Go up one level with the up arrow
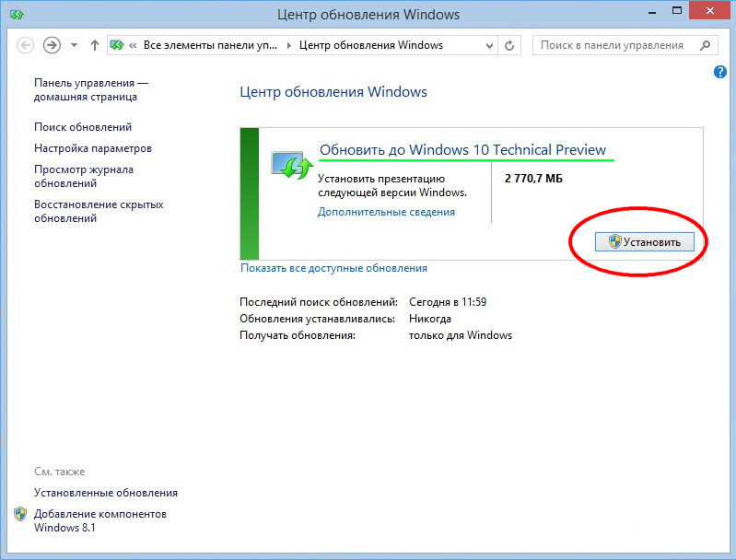Viewport: 736px width, 560px height. pyautogui.click(x=95, y=45)
